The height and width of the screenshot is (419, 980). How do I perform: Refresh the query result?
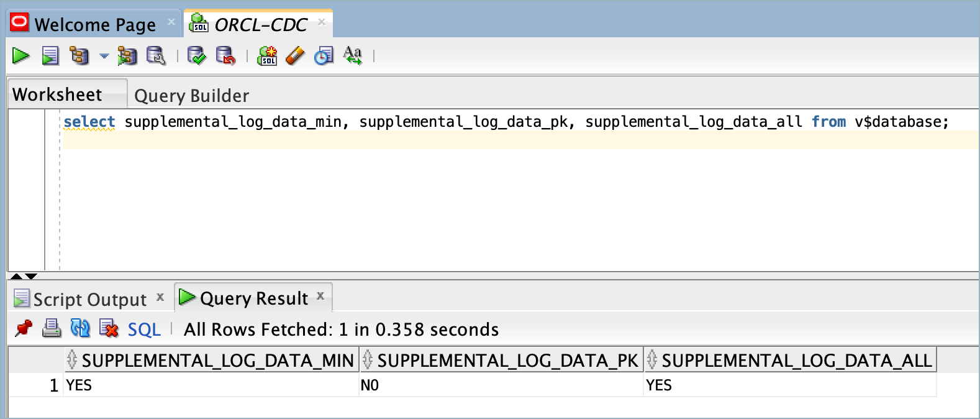(80, 328)
